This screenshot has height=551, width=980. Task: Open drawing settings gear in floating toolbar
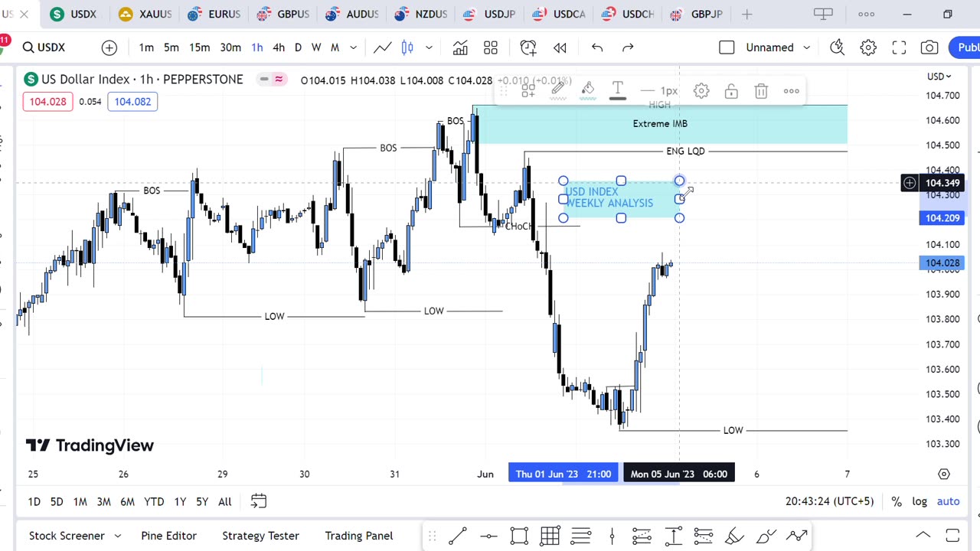pos(701,91)
